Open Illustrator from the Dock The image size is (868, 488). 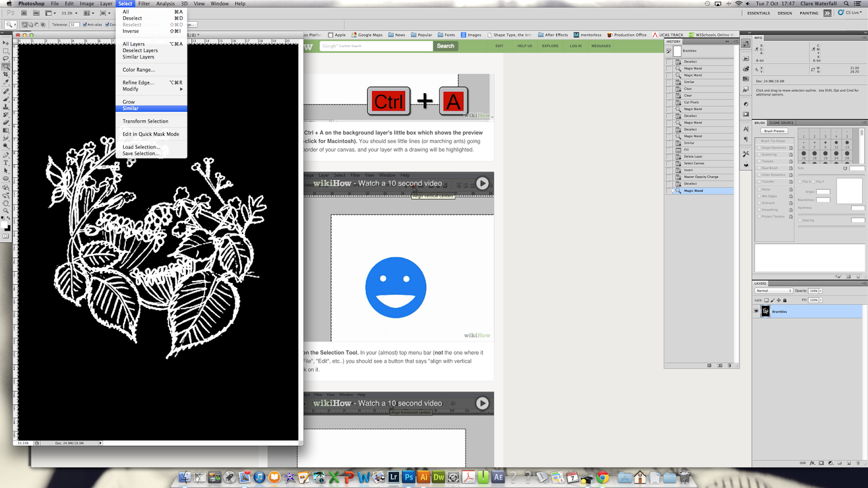(x=424, y=477)
